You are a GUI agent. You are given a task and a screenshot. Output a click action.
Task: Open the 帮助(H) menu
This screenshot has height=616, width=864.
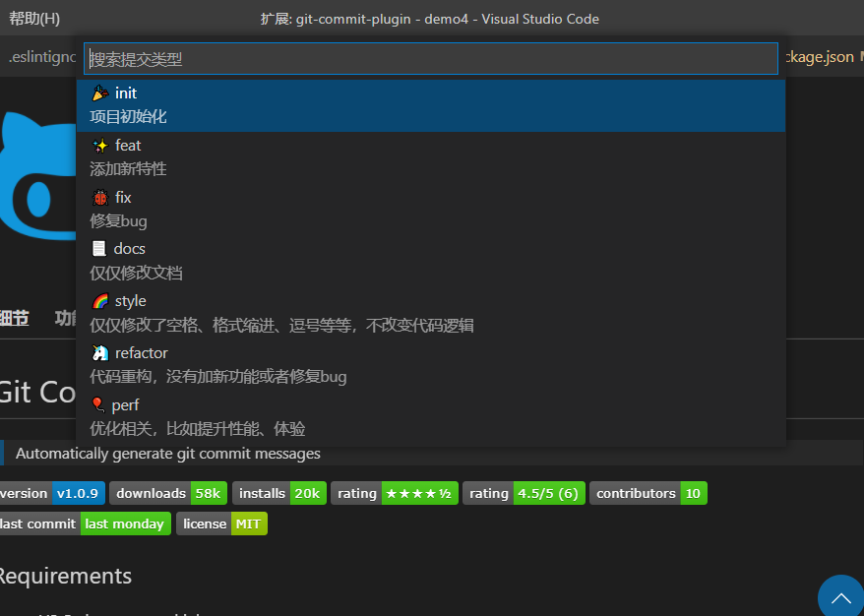(32, 18)
